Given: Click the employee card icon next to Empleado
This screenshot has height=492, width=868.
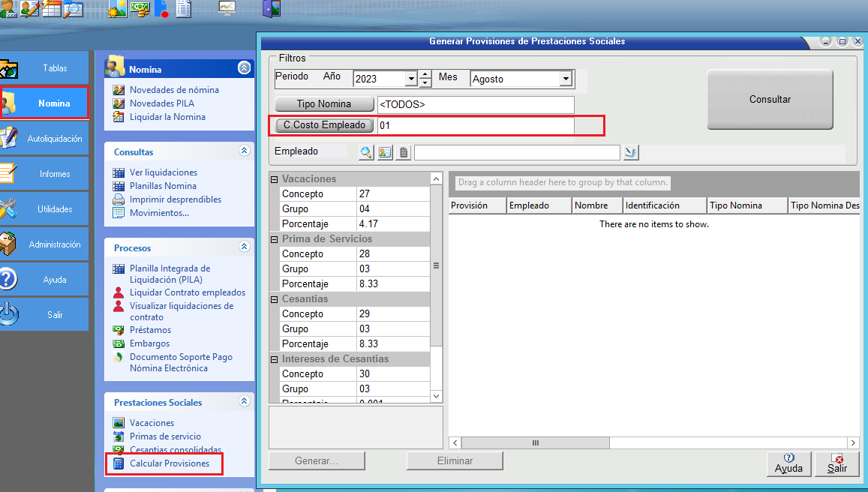Looking at the screenshot, I should point(385,153).
